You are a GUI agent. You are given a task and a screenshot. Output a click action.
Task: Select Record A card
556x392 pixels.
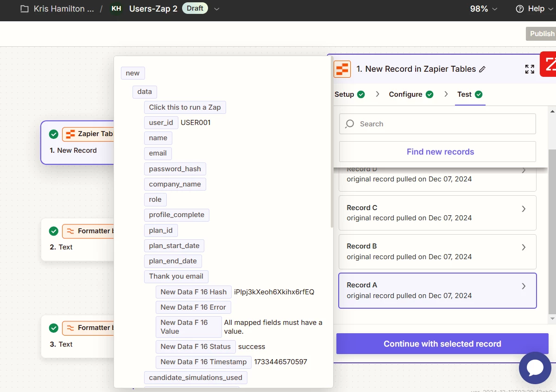437,291
